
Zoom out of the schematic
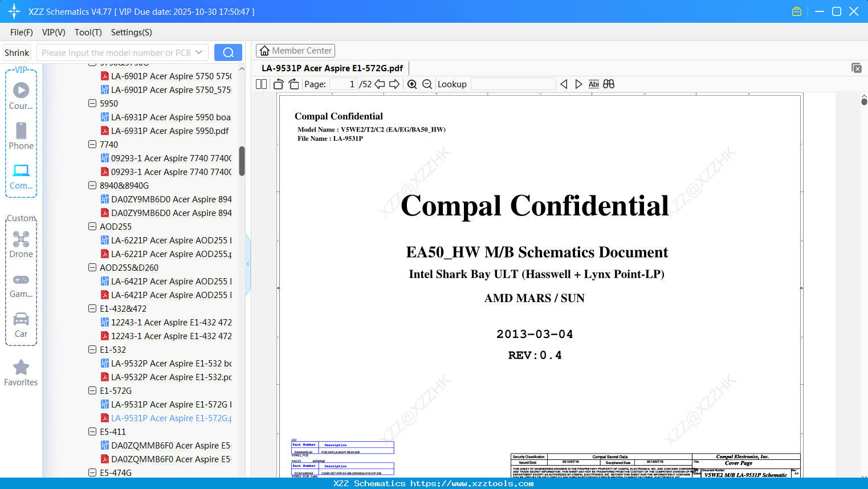point(427,84)
